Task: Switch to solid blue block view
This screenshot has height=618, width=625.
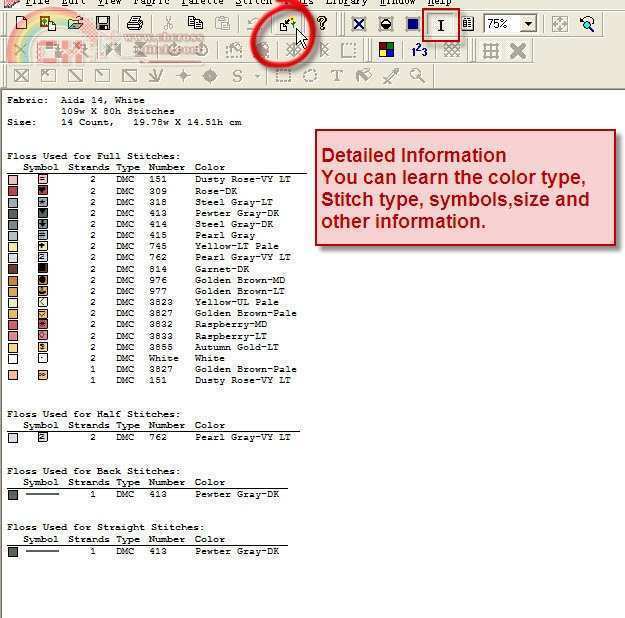Action: 413,25
